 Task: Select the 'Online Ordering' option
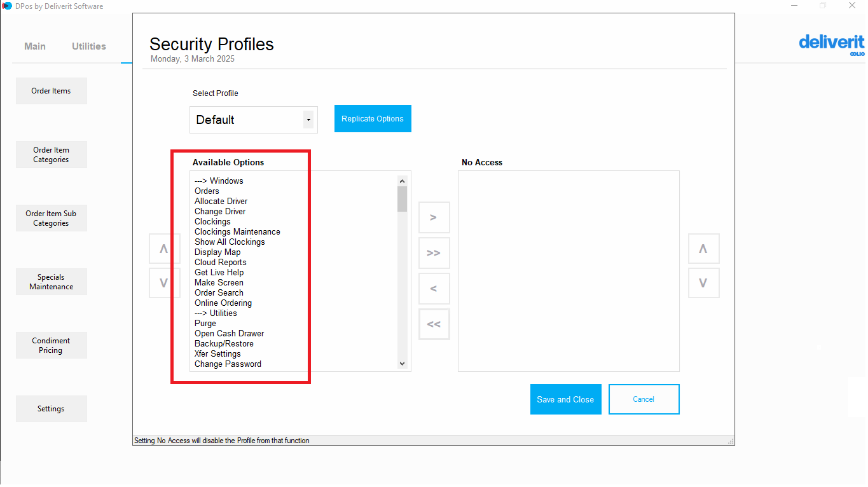(223, 303)
